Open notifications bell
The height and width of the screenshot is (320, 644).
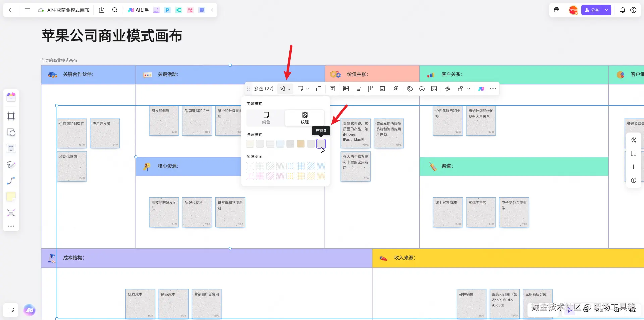coord(623,10)
